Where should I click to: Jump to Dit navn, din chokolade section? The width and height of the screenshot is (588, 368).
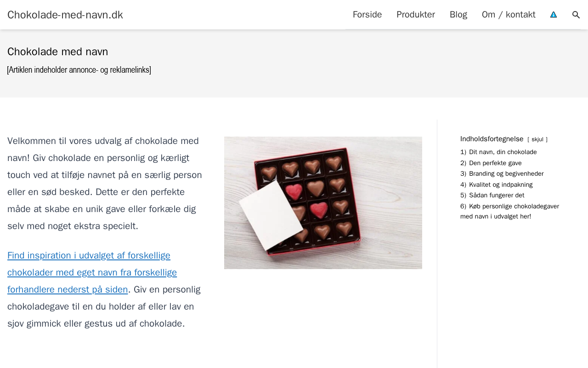point(503,152)
